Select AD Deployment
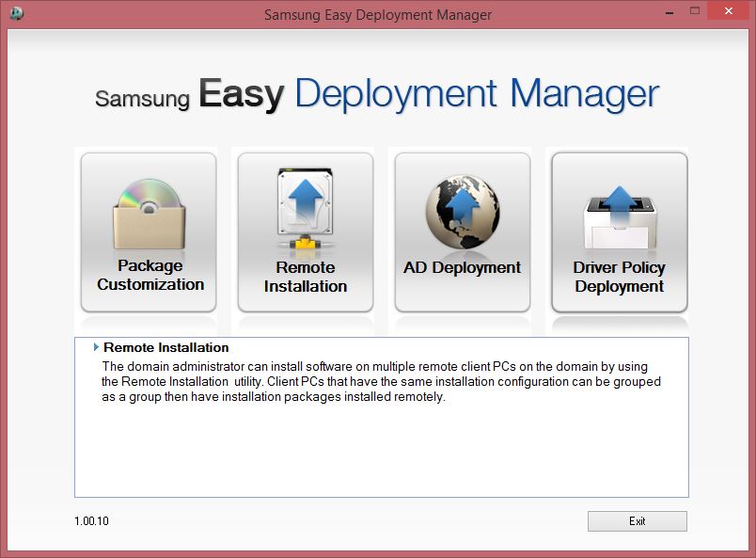 (x=462, y=231)
